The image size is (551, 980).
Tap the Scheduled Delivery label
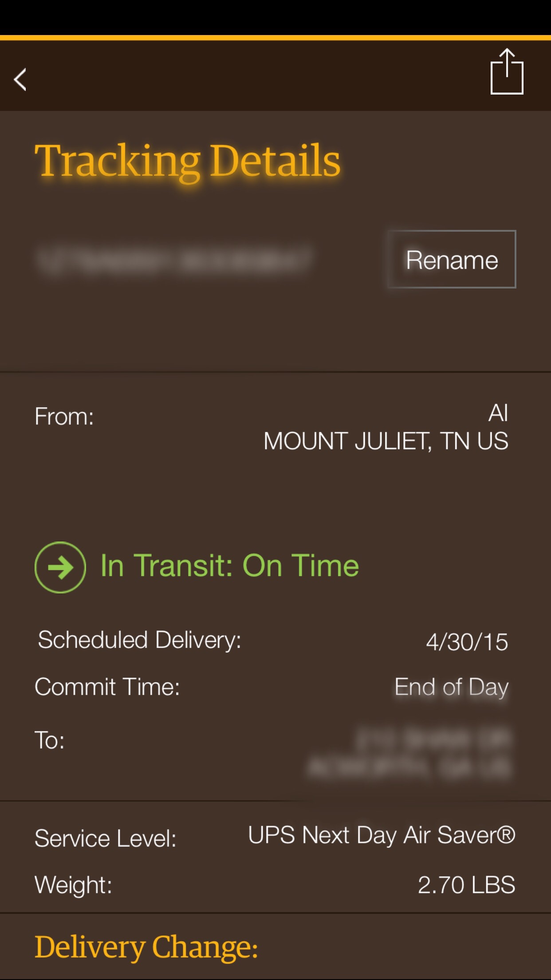pos(139,640)
